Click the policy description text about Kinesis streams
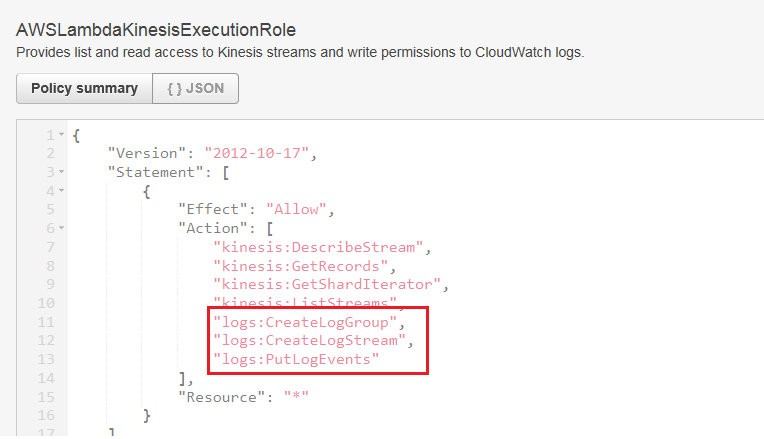This screenshot has width=764, height=439. pos(300,53)
